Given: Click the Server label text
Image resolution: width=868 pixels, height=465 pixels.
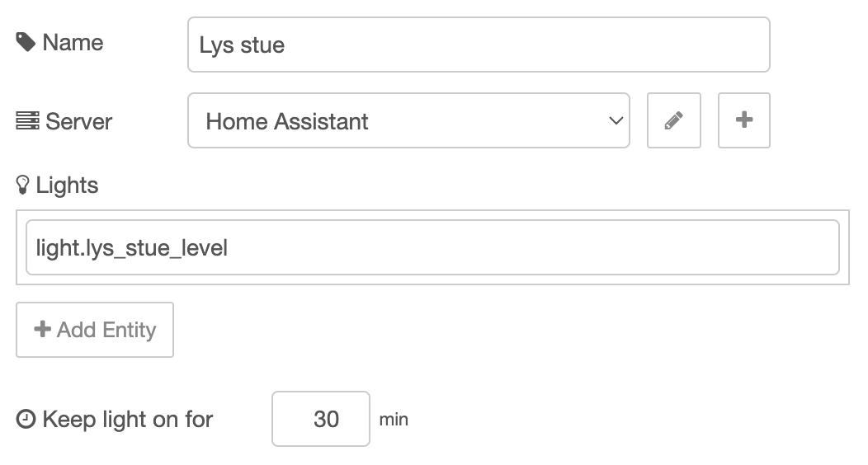Looking at the screenshot, I should (x=79, y=121).
